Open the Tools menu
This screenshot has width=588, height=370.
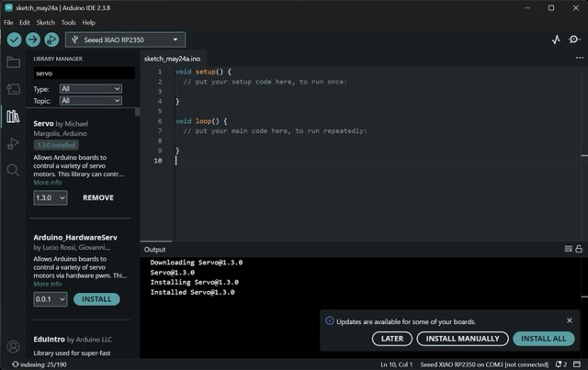[69, 22]
